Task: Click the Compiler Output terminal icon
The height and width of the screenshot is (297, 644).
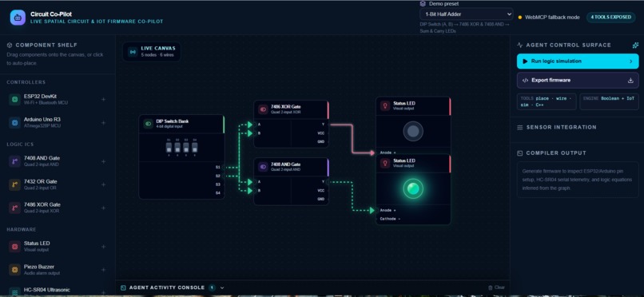Action: (x=520, y=153)
